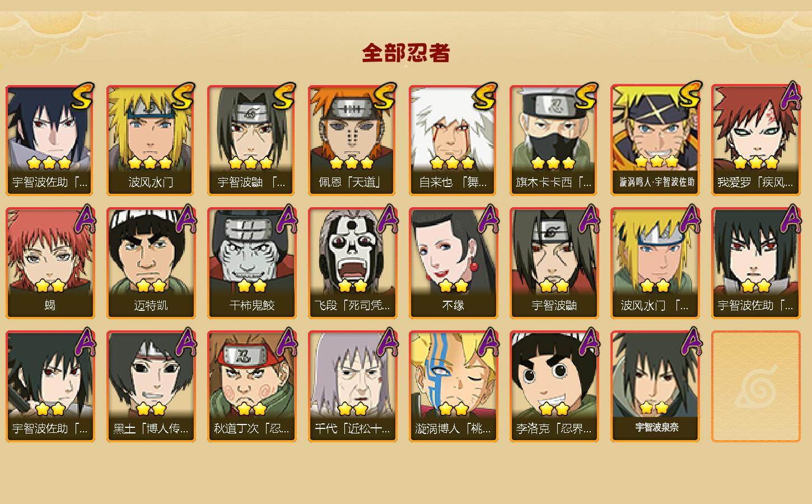Open the S-rank 旗木卡卡西 card

point(554,140)
